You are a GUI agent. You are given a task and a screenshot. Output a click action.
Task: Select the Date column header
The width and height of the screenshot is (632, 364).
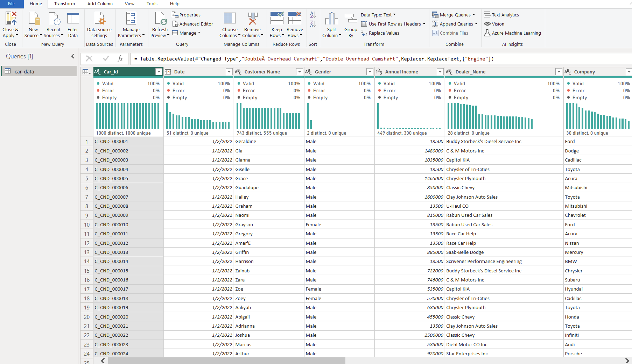click(x=198, y=72)
